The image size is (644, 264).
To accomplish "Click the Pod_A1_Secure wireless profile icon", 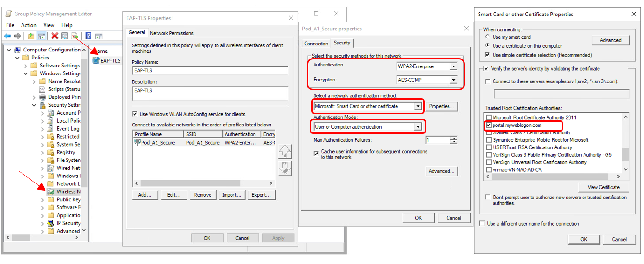I will point(138,143).
